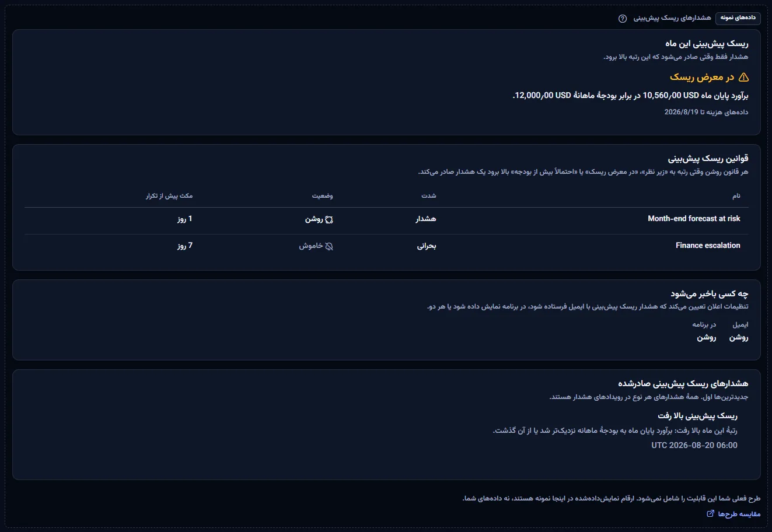Image resolution: width=772 pixels, height=532 pixels.
Task: Click the داده‌های نمونه badge
Action: [738, 17]
